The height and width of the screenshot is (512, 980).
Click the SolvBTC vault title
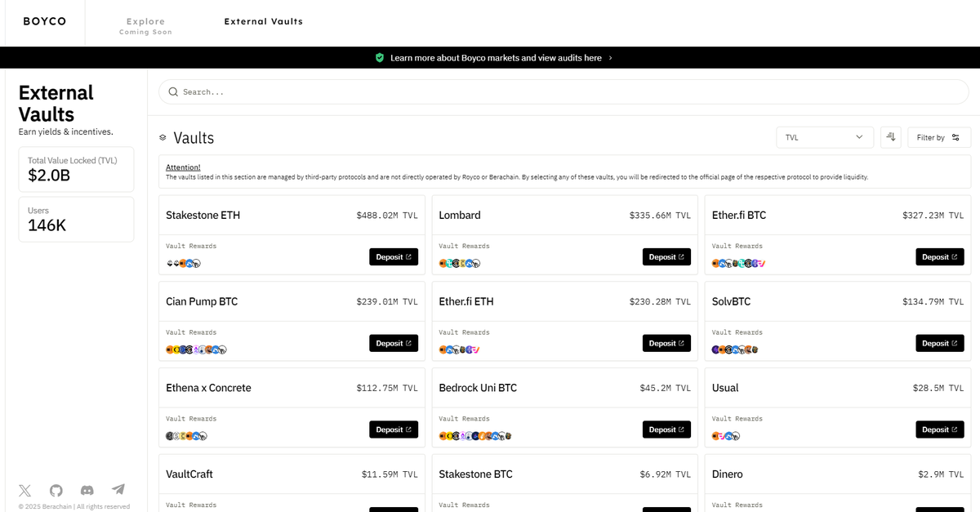point(731,301)
